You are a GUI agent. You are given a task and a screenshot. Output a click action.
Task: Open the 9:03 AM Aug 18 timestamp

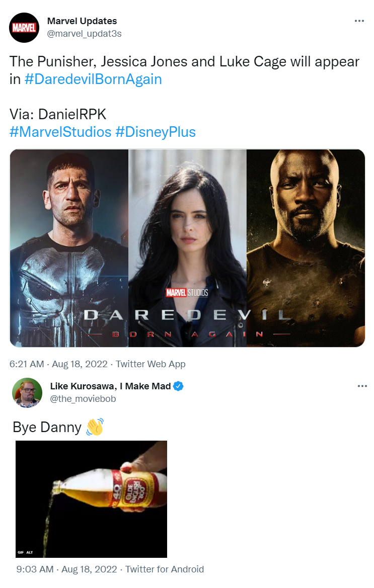coord(67,569)
